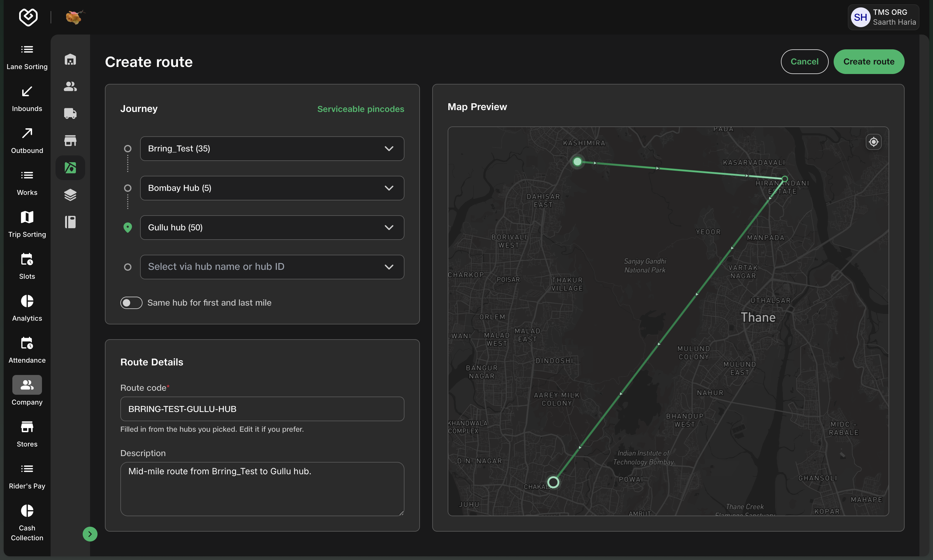Click the people group icon in the inner sidebar
The image size is (933, 560).
pos(70,86)
